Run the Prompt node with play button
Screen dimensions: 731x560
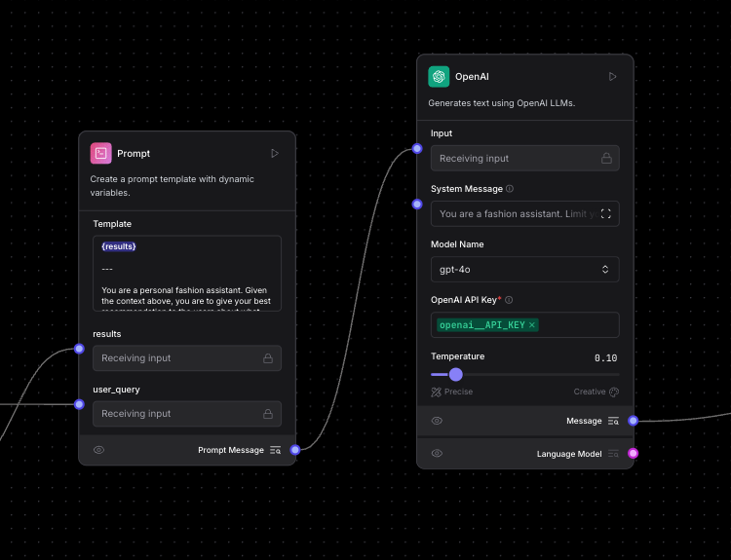(275, 153)
